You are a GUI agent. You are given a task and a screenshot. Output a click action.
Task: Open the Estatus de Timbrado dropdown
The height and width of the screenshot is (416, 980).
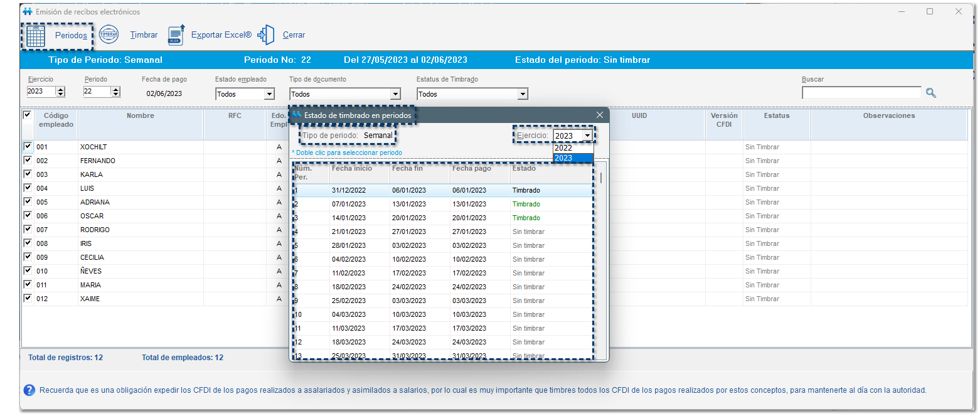pyautogui.click(x=522, y=94)
